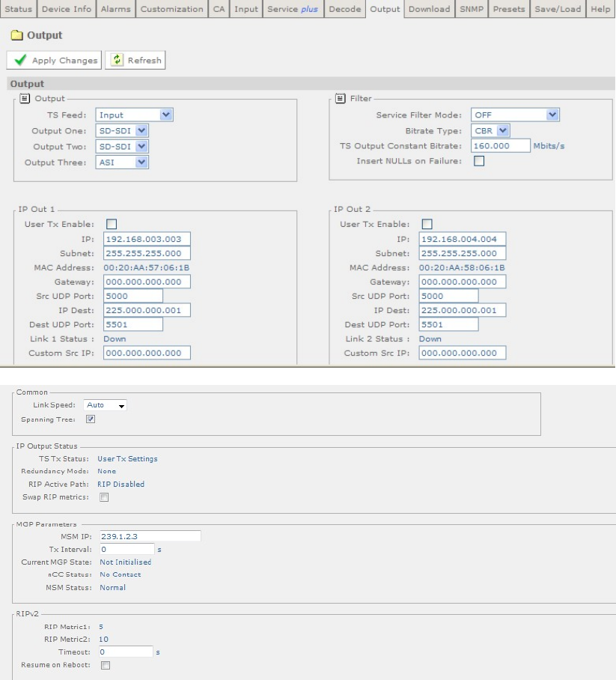Image resolution: width=616 pixels, height=680 pixels.
Task: Enable User Tx for IP Out 1
Action: 112,224
